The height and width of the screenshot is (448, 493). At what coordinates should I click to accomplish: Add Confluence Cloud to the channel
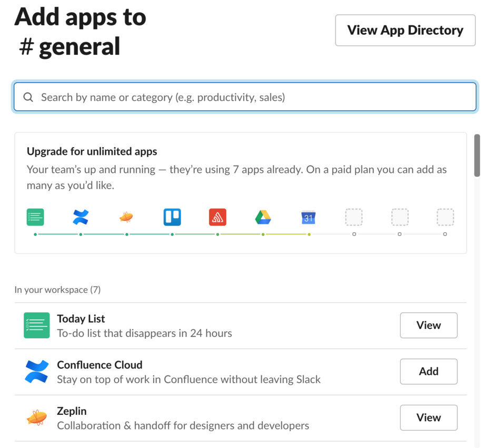coord(429,372)
